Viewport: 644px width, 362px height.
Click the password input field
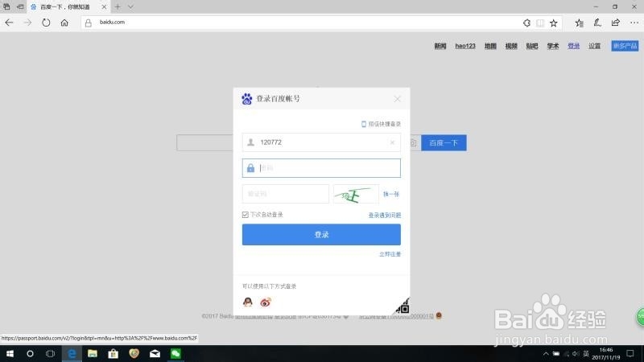click(x=321, y=168)
